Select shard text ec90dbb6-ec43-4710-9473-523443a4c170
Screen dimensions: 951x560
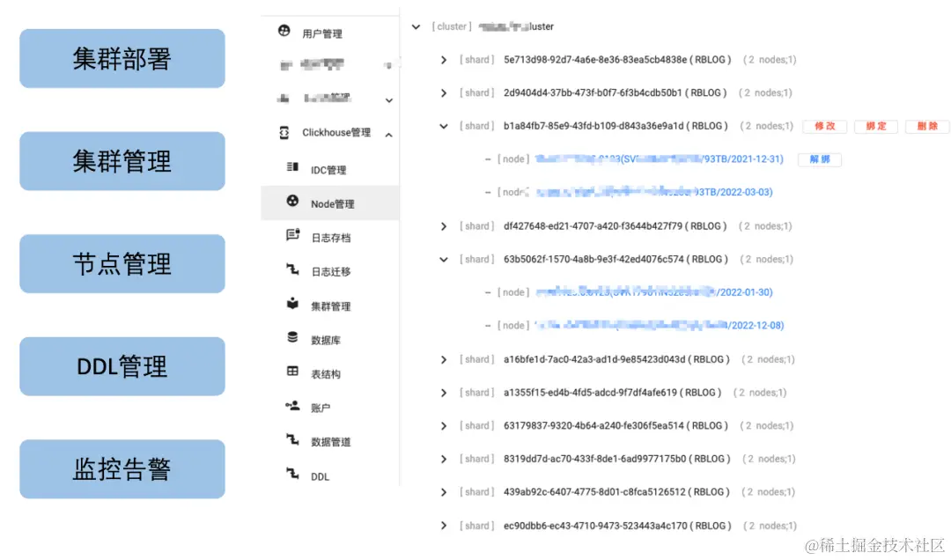pos(595,526)
